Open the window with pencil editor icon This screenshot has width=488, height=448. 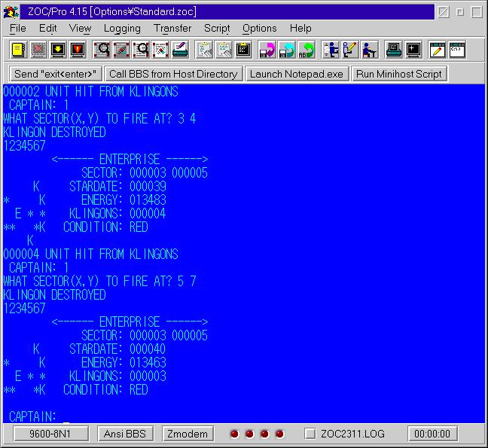[438, 50]
